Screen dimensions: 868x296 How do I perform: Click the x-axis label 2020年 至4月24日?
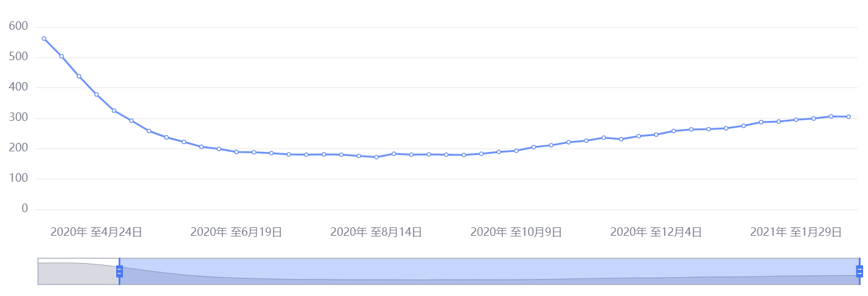[x=96, y=232]
